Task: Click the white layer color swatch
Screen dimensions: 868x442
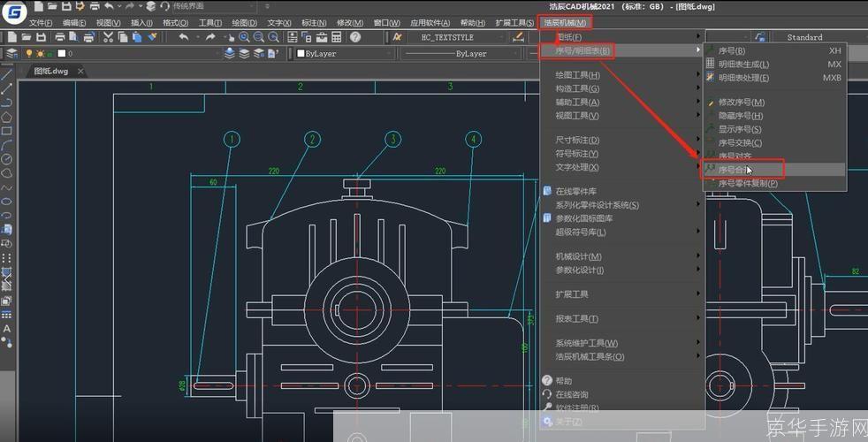Action: (x=62, y=54)
